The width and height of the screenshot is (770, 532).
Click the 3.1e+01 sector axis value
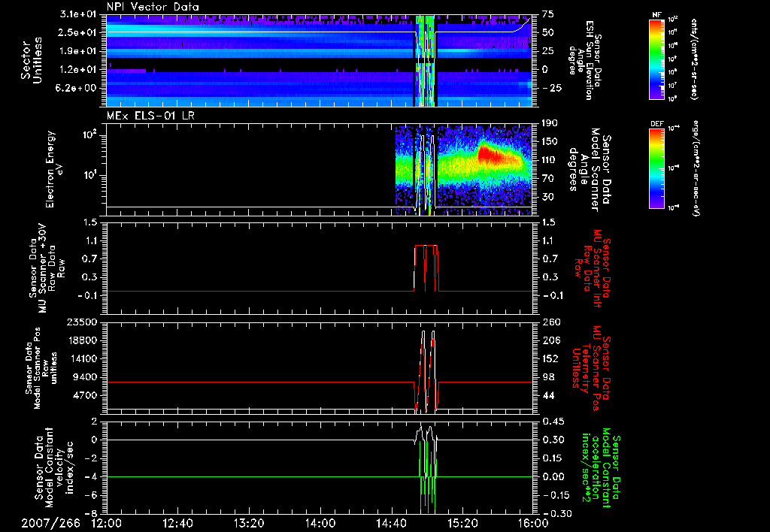pos(80,14)
